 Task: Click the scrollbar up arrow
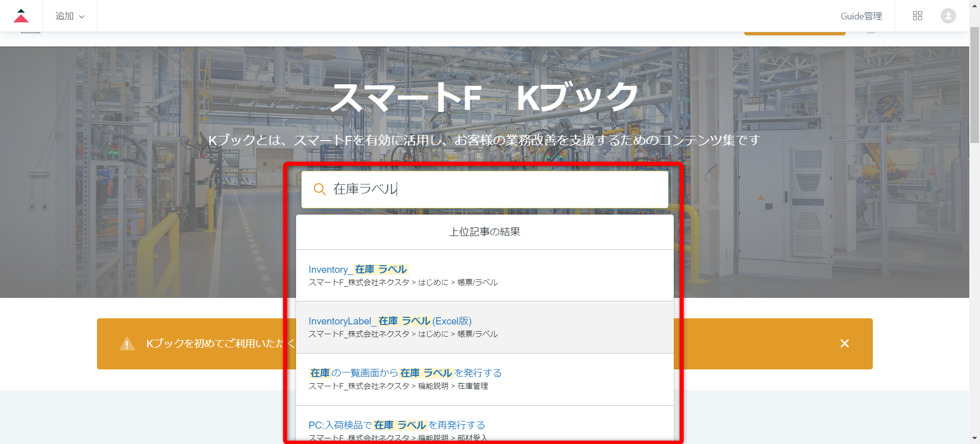point(974,4)
